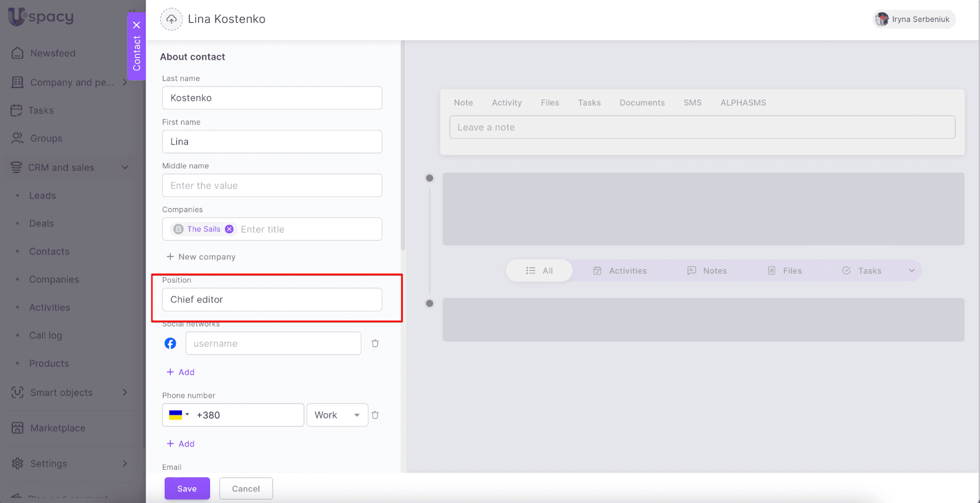The width and height of the screenshot is (980, 503).
Task: Open Newsfeed in the sidebar
Action: tap(53, 53)
